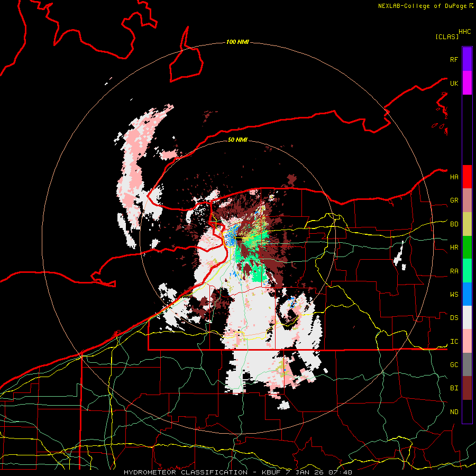This screenshot has height=476, width=476.
Task: Click the HA legend label
Action: coord(454,177)
